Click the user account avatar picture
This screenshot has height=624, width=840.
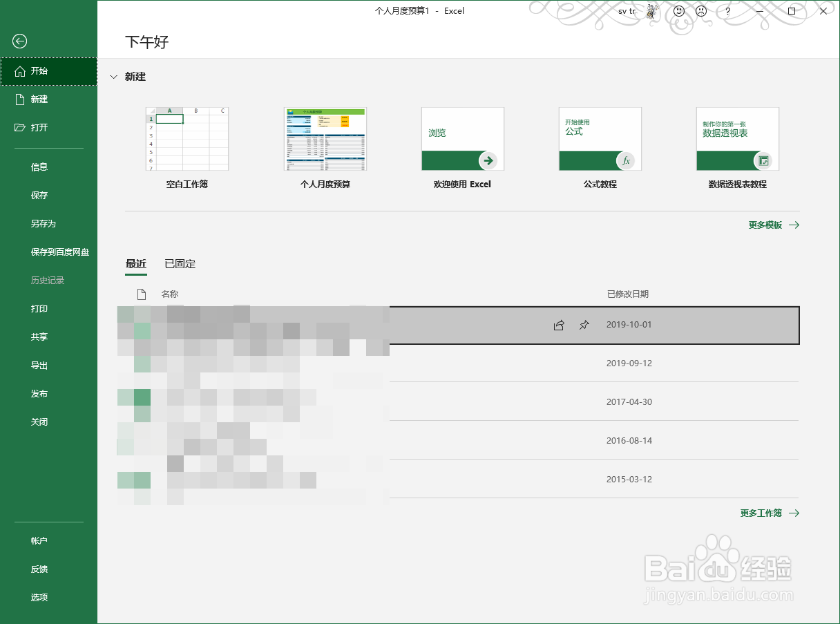point(652,11)
